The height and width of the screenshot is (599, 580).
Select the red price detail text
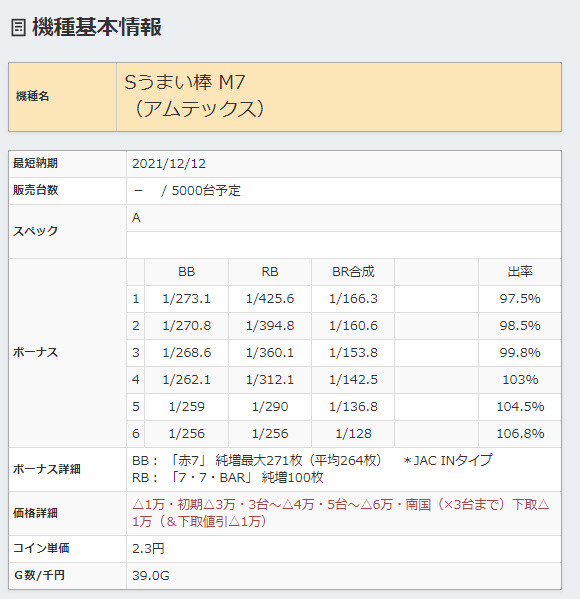[x=340, y=513]
